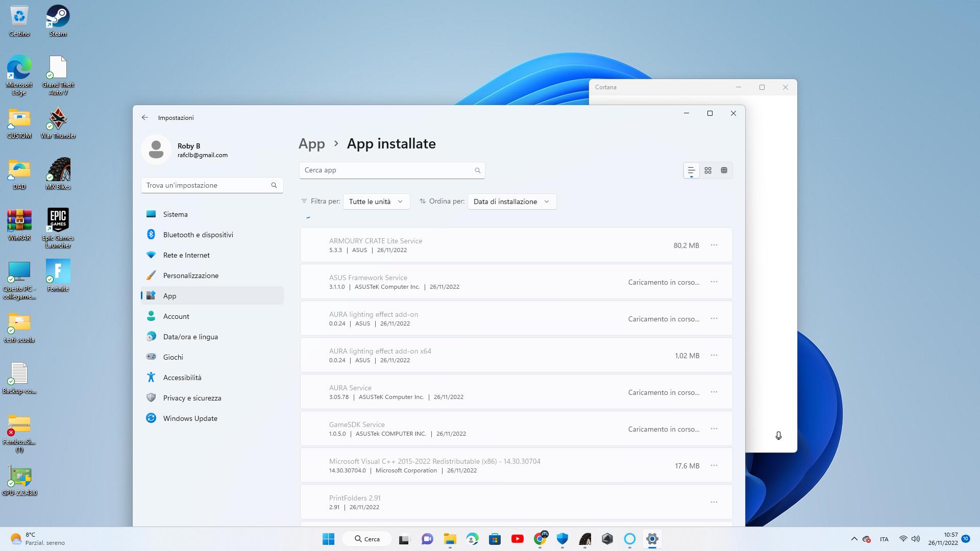Open more options for AURA Service

(714, 392)
